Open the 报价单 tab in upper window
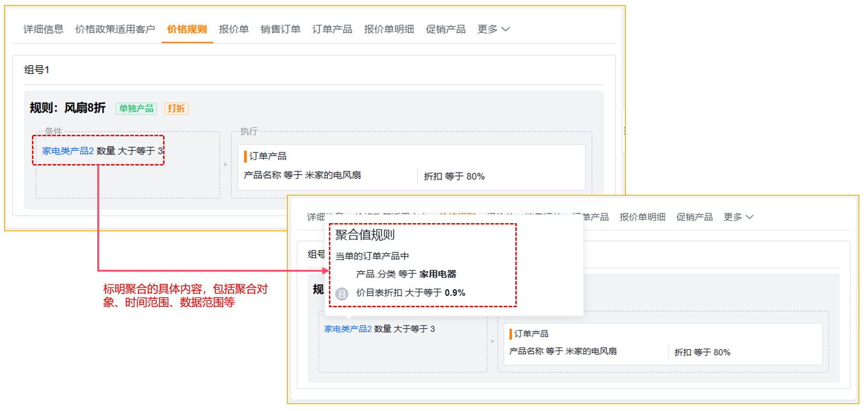This screenshot has height=411, width=868. pyautogui.click(x=234, y=29)
